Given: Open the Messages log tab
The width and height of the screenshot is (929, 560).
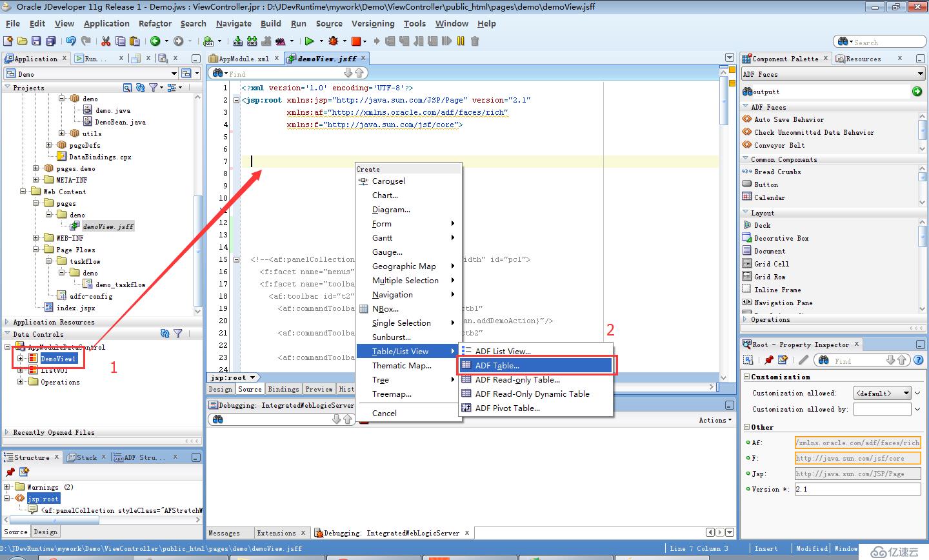Looking at the screenshot, I should tap(224, 533).
